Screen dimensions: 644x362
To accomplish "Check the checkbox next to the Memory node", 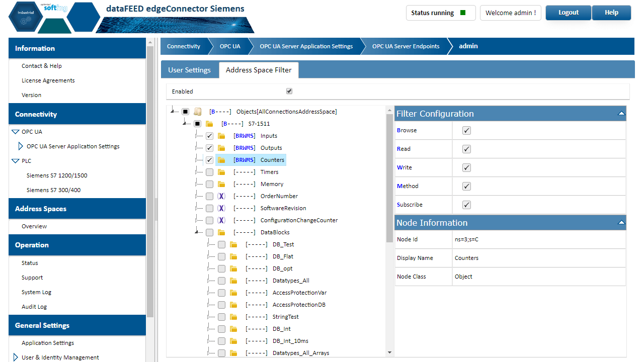I will click(209, 184).
